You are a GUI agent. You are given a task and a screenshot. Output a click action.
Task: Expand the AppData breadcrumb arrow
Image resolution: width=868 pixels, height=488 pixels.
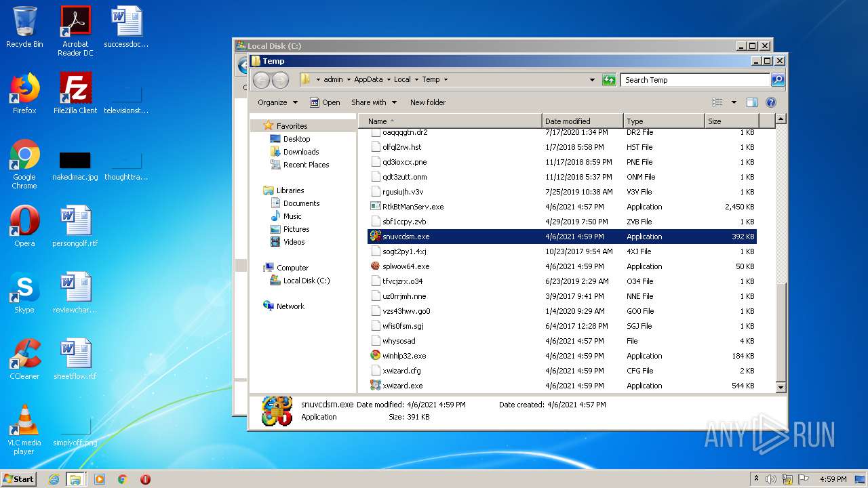[x=388, y=80]
